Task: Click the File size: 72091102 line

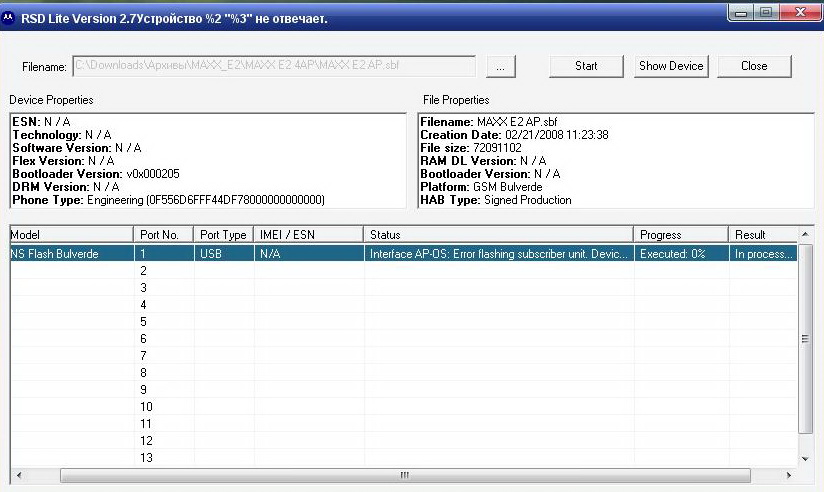Action: (471, 148)
